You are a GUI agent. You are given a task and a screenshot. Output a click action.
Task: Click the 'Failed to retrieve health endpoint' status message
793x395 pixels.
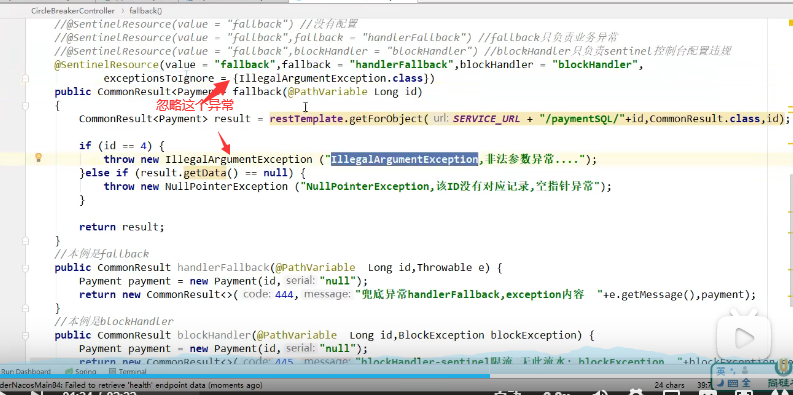pyautogui.click(x=131, y=385)
